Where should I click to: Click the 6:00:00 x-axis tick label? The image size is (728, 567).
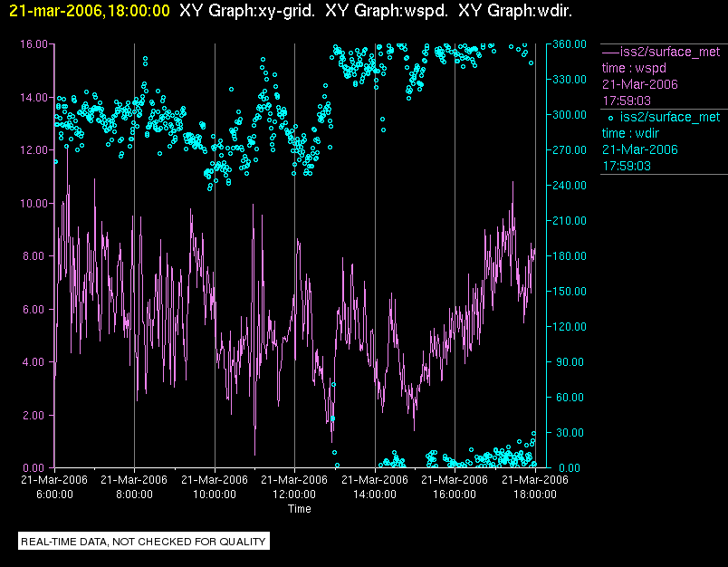click(54, 495)
